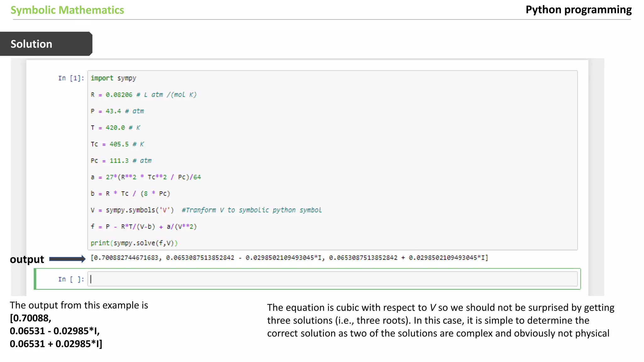Click the blue arrow next to output
The width and height of the screenshot is (644, 362).
pyautogui.click(x=67, y=259)
